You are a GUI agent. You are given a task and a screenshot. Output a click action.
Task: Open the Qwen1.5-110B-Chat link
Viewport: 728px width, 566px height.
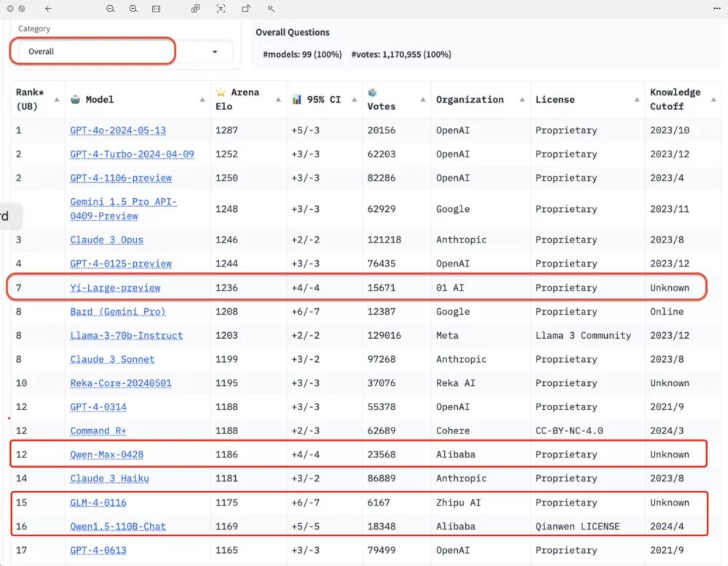coord(118,526)
